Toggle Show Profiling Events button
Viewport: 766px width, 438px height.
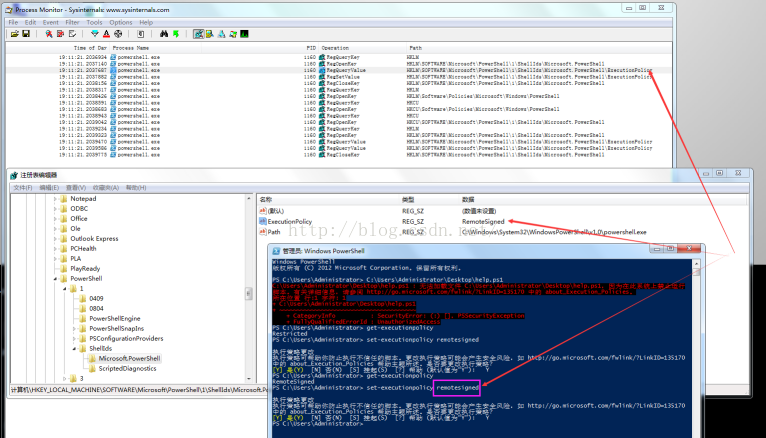244,34
